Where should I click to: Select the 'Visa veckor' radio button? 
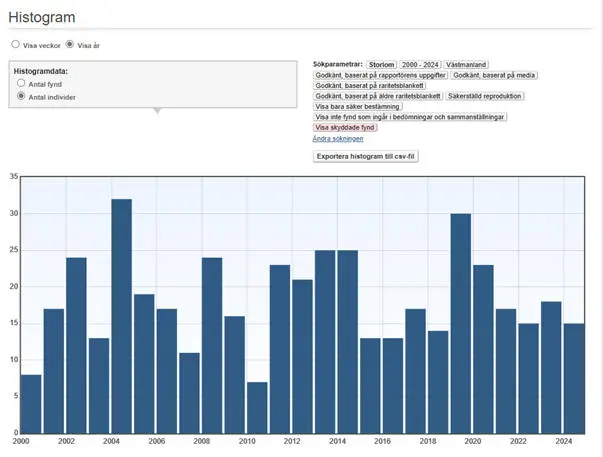tap(15, 45)
